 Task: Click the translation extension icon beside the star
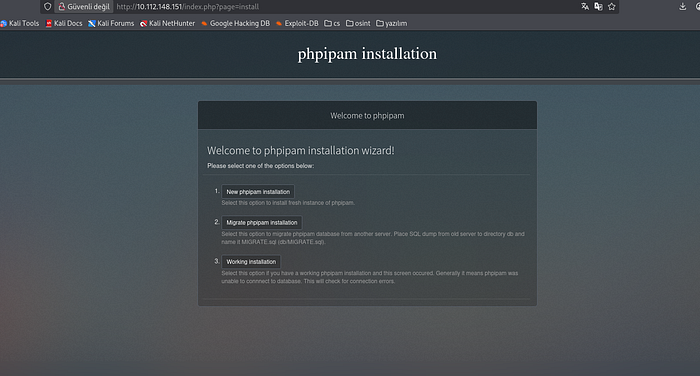tap(598, 6)
